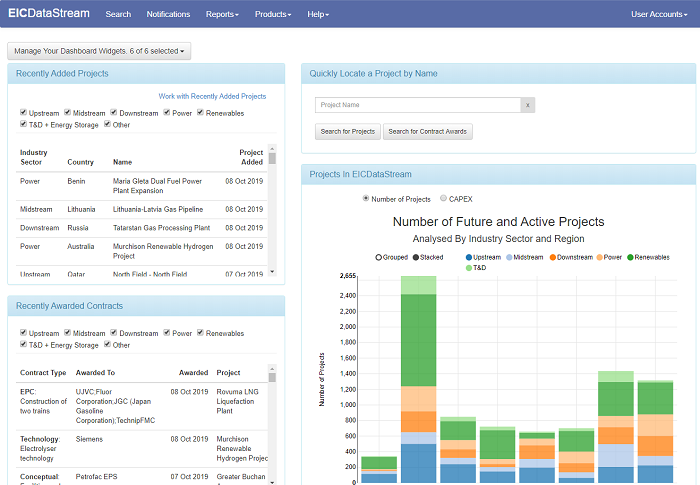Image resolution: width=700 pixels, height=485 pixels.
Task: Click the Industry Sector column header
Action: click(33, 157)
